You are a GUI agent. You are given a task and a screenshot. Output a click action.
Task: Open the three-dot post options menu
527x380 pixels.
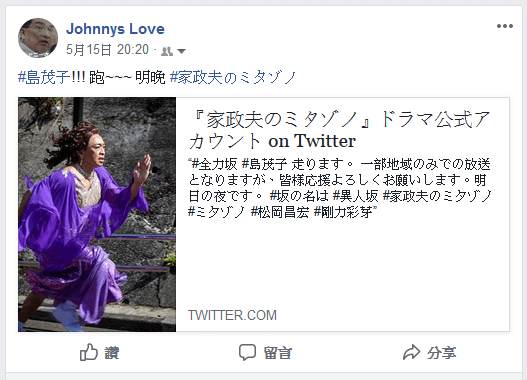(505, 26)
